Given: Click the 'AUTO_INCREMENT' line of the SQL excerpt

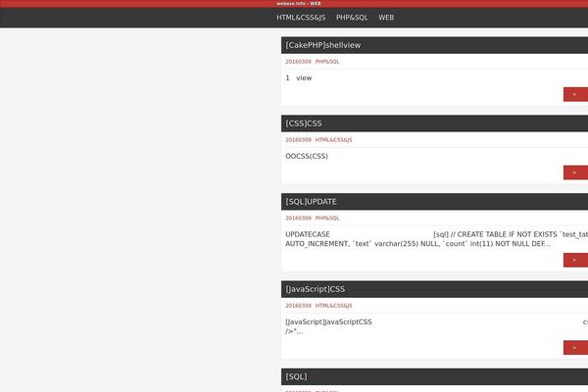Looking at the screenshot, I should 417,244.
